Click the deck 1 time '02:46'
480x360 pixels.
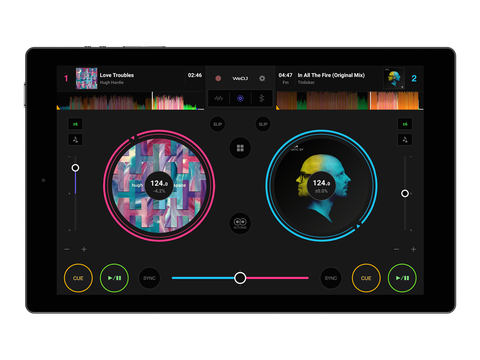point(195,75)
